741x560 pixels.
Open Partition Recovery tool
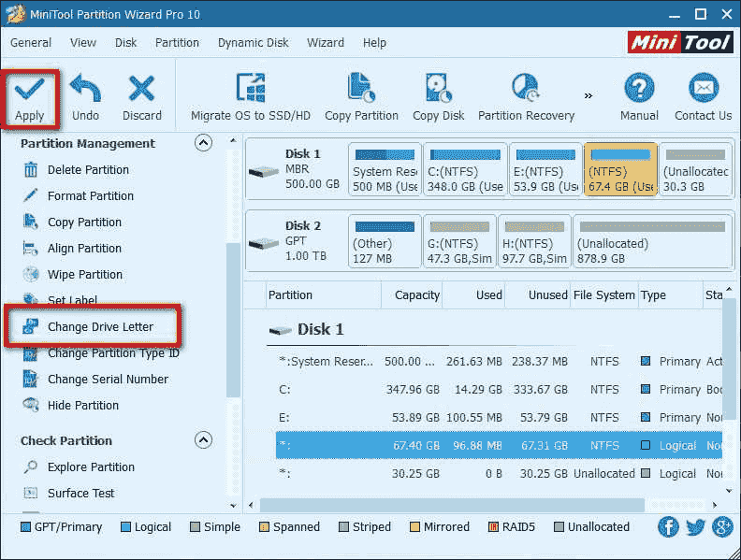click(x=526, y=90)
